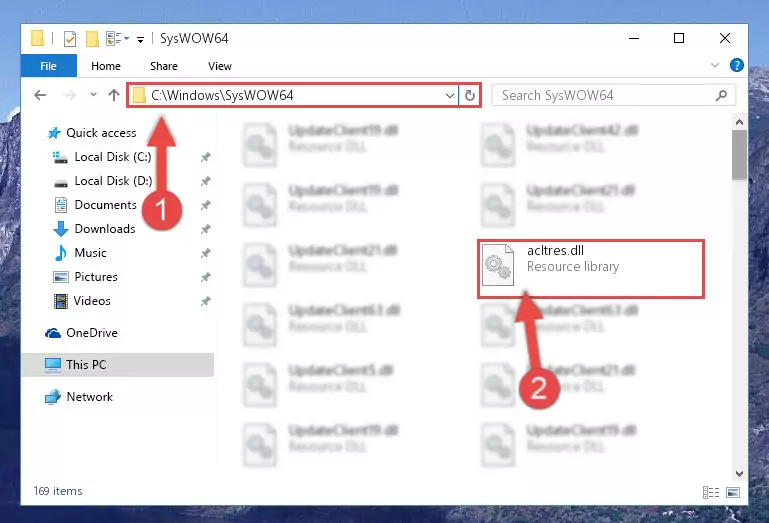Open Local Disk (D:) in the sidebar
Screen dimensions: 769x523
(x=102, y=181)
